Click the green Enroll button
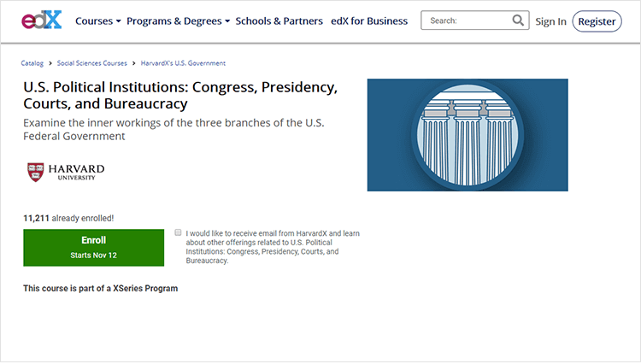 94,248
